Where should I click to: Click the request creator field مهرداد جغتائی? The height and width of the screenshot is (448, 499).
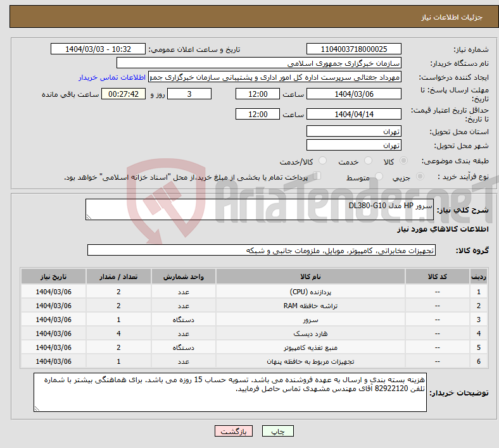pyautogui.click(x=275, y=77)
